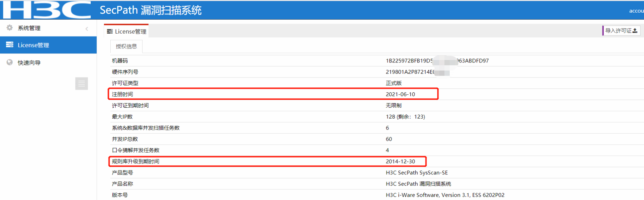Select the machine code value starting 1B225972
The width and height of the screenshot is (644, 200).
click(437, 61)
